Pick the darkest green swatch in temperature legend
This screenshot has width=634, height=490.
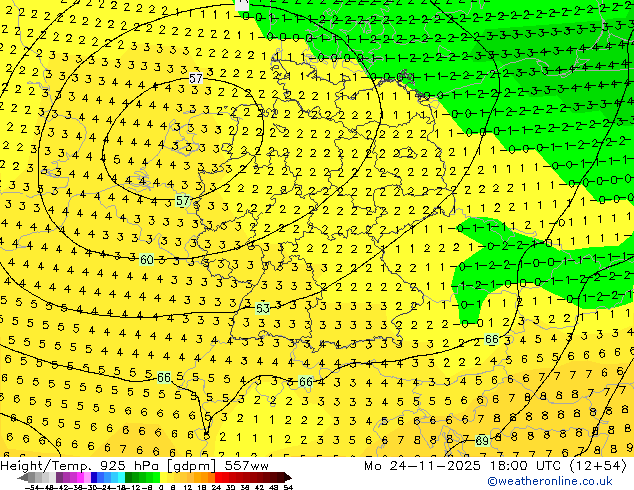(x=129, y=478)
